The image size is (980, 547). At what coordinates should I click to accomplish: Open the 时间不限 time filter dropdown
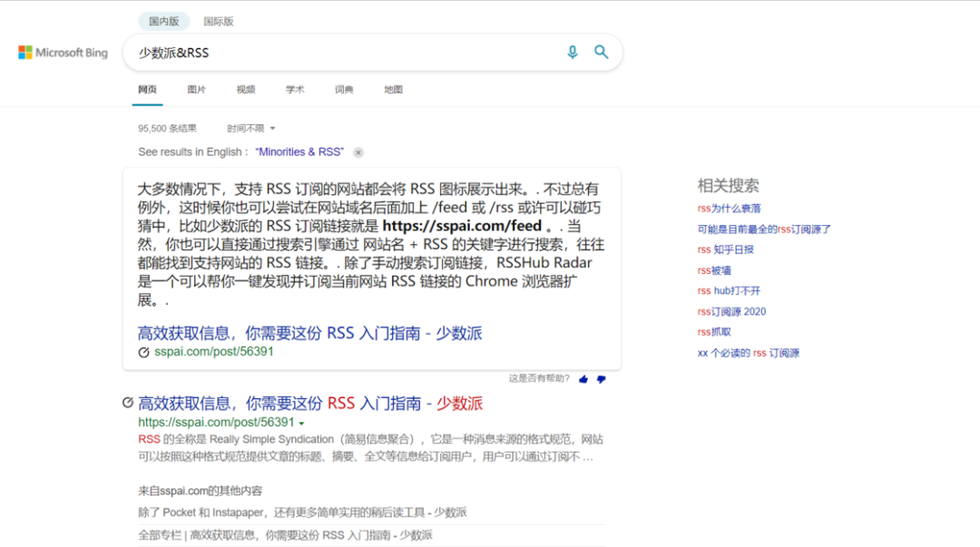(x=250, y=128)
